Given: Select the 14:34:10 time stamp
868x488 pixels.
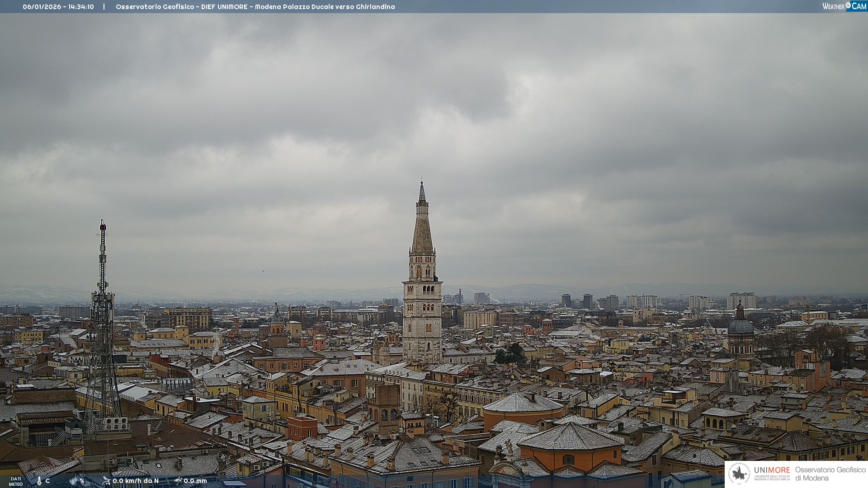Looking at the screenshot, I should (x=81, y=7).
